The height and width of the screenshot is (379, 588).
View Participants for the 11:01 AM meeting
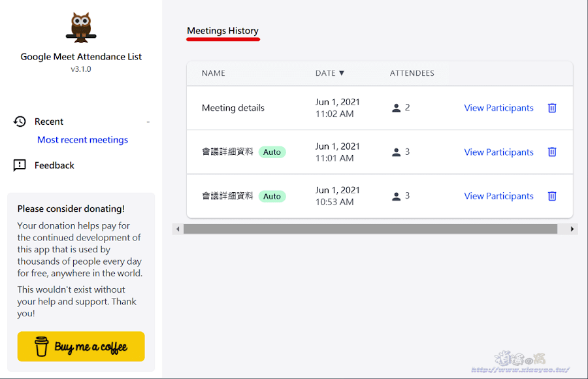click(x=498, y=152)
